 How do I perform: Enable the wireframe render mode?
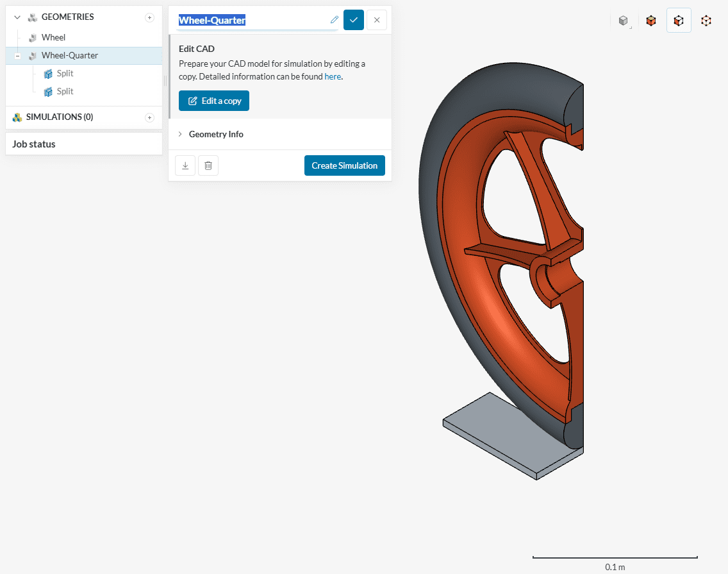click(706, 21)
